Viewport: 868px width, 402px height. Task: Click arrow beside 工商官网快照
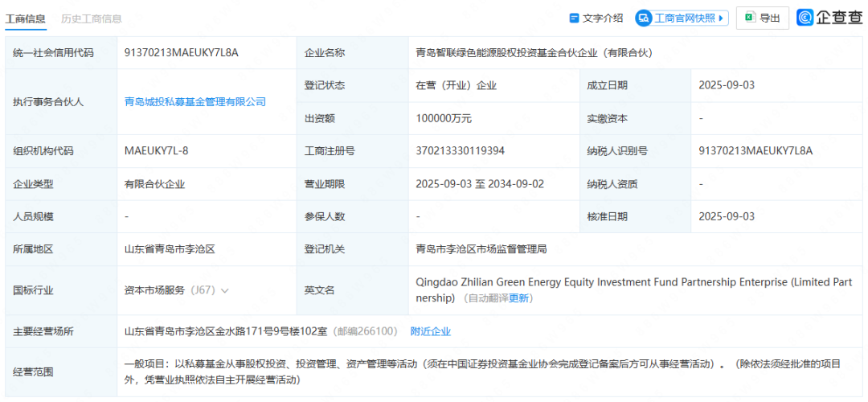(721, 18)
